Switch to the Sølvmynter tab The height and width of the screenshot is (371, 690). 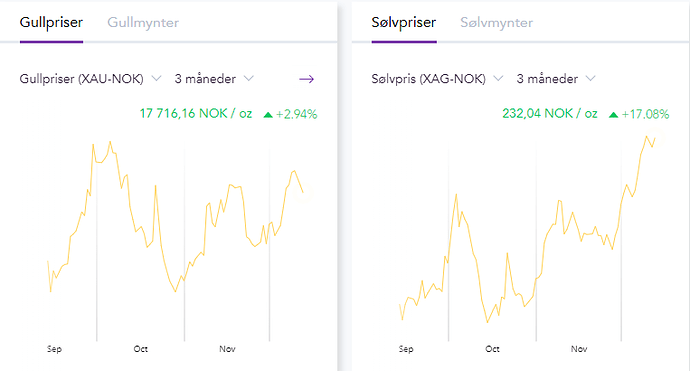tap(496, 22)
